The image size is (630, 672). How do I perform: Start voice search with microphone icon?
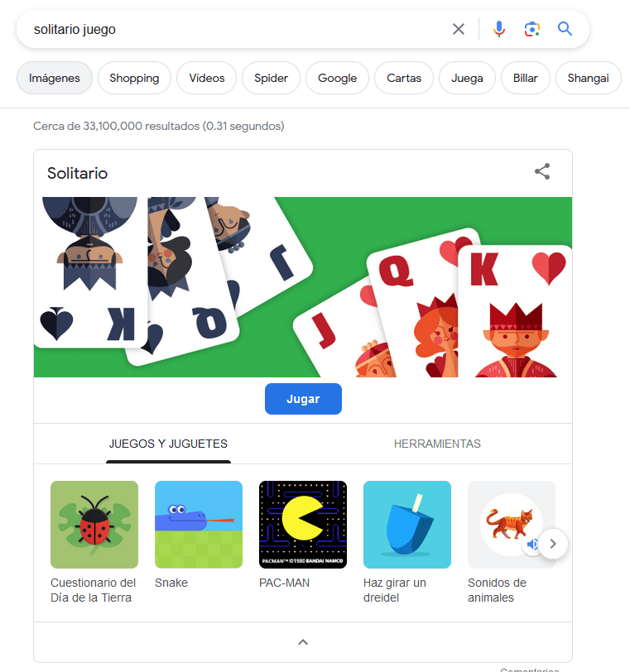pos(499,29)
